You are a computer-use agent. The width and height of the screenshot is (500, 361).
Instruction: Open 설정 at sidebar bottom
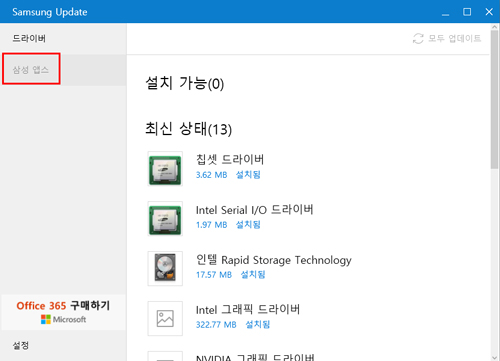point(21,345)
